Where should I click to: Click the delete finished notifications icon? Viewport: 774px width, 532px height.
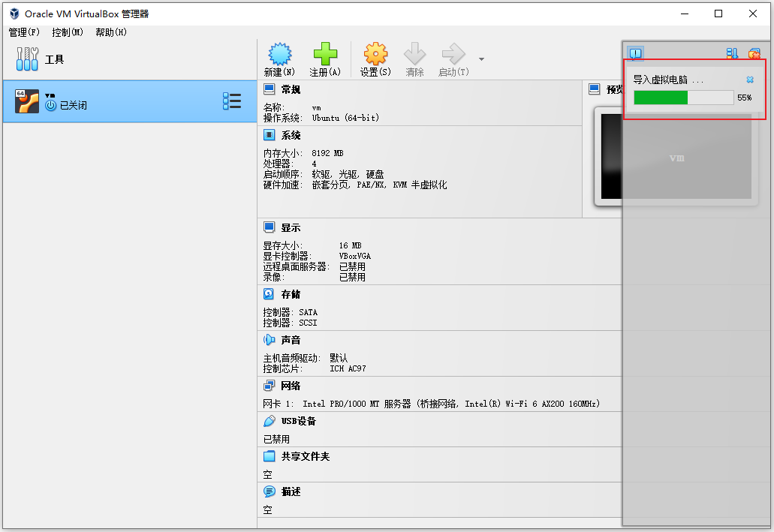coord(754,53)
